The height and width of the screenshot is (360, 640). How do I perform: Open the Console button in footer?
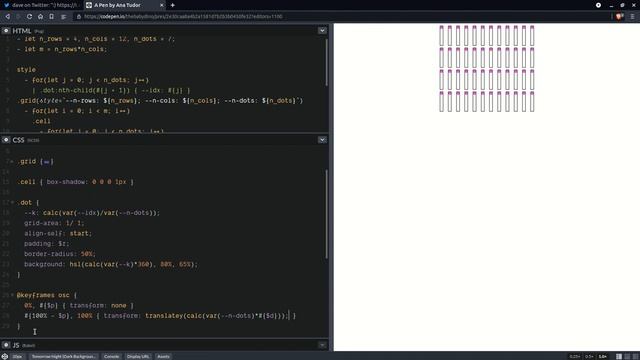pyautogui.click(x=111, y=356)
